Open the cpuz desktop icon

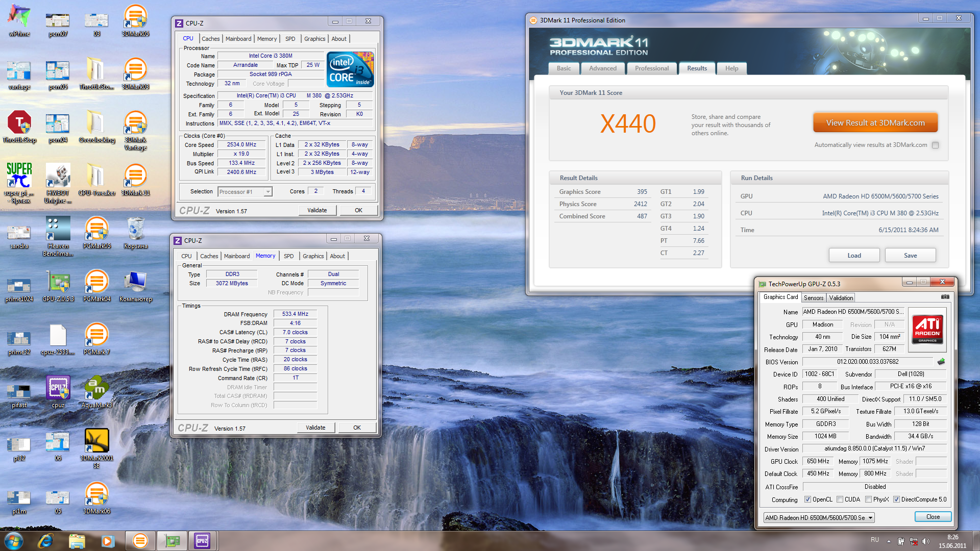[58, 392]
